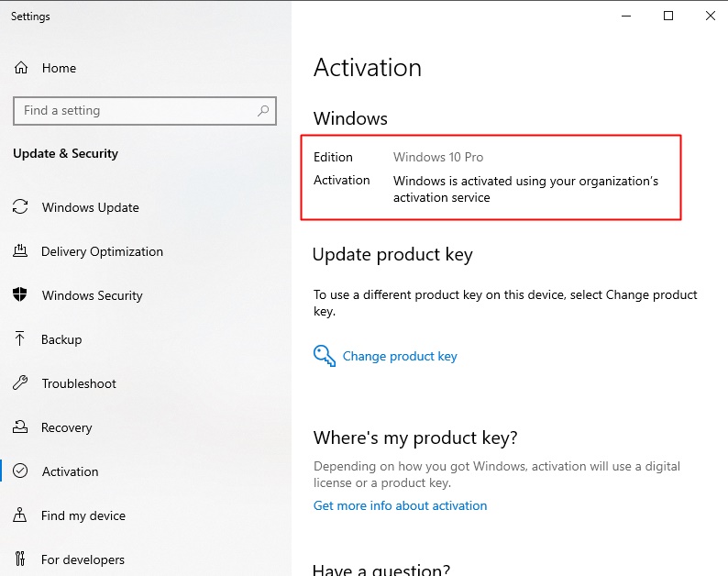Screen dimensions: 728x576
Task: Click the Where's my product key? heading
Action: coord(415,438)
